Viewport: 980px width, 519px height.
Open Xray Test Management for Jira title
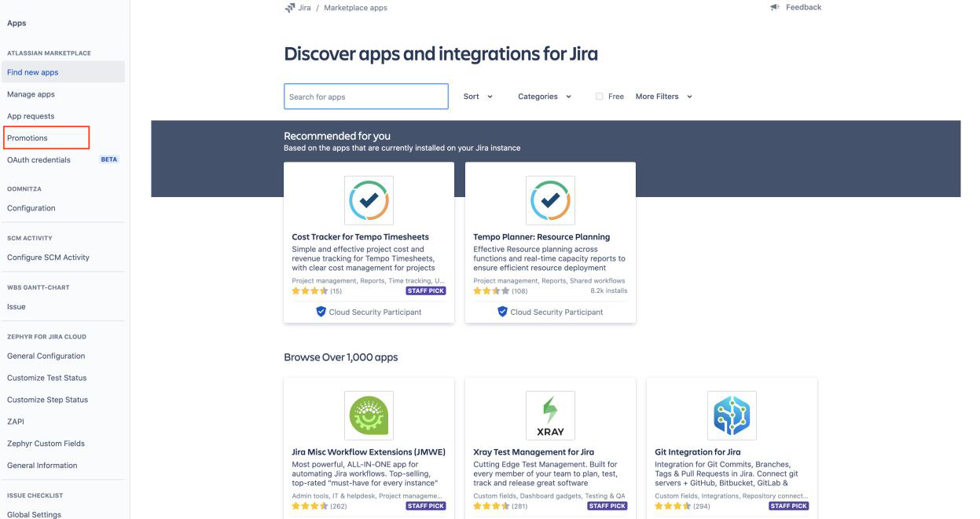click(x=533, y=452)
